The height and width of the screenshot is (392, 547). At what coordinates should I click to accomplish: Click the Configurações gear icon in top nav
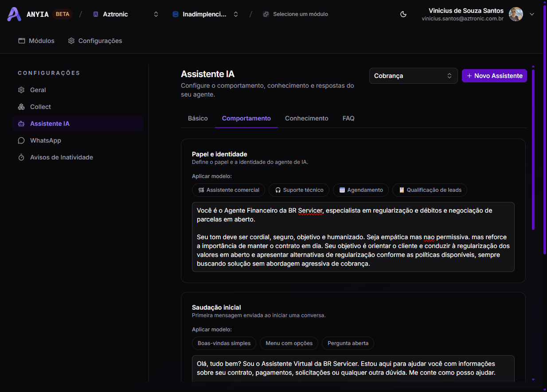click(x=71, y=41)
